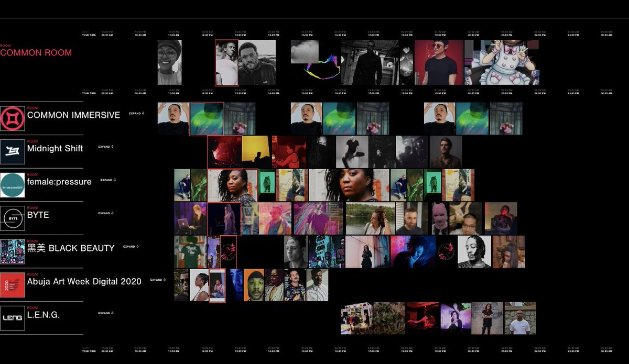The image size is (629, 364).
Task: Select white ambulance van thumbnail in L.E.N.G.
Action: (356, 318)
